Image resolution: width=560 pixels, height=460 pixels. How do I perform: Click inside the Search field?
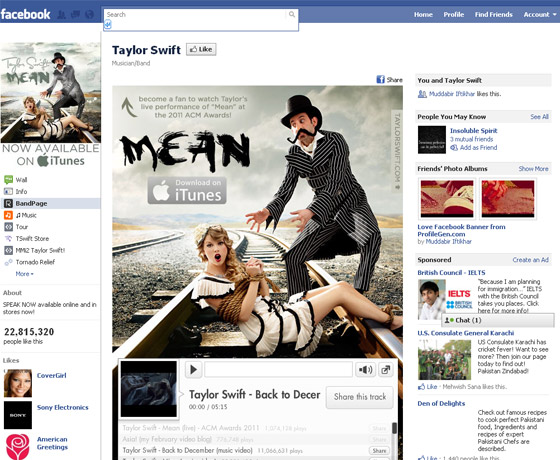[x=196, y=15]
